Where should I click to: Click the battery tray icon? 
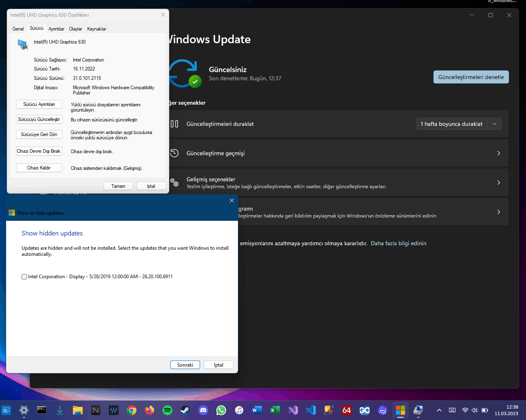pos(485,410)
